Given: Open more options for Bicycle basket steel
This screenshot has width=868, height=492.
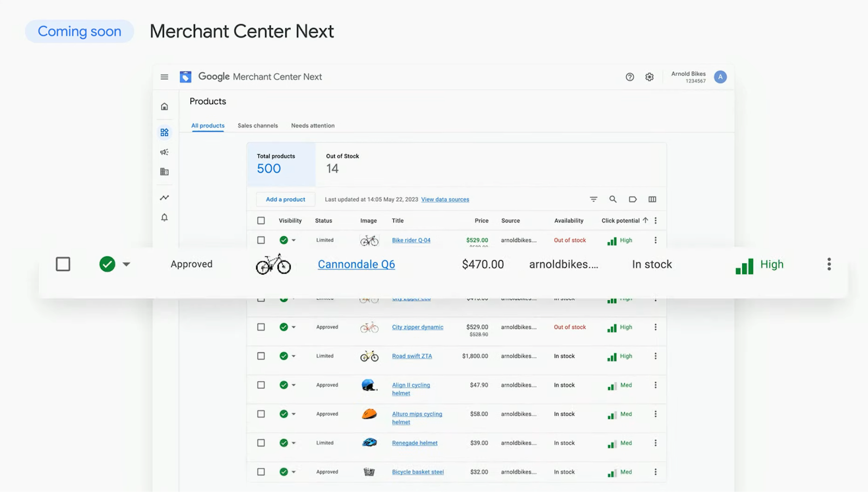Looking at the screenshot, I should (x=655, y=472).
